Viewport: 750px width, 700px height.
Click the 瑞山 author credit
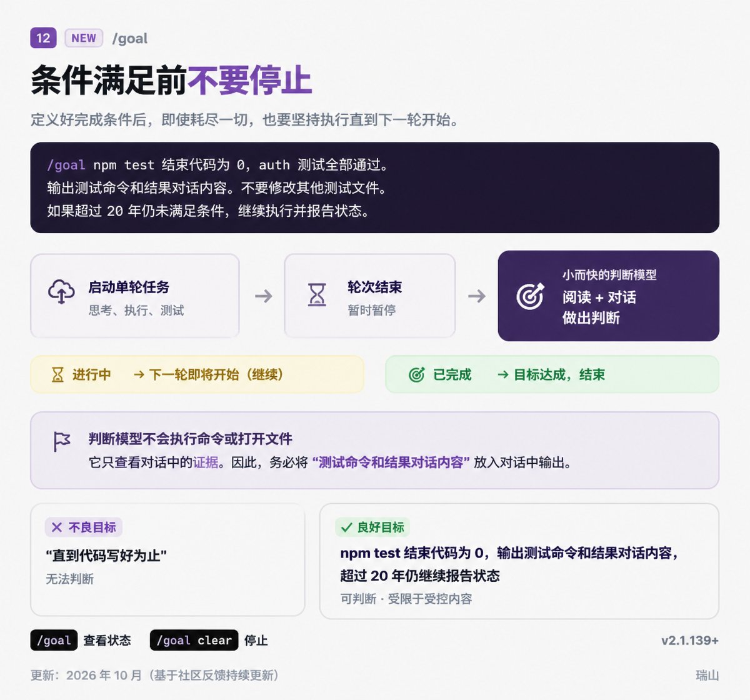click(707, 676)
